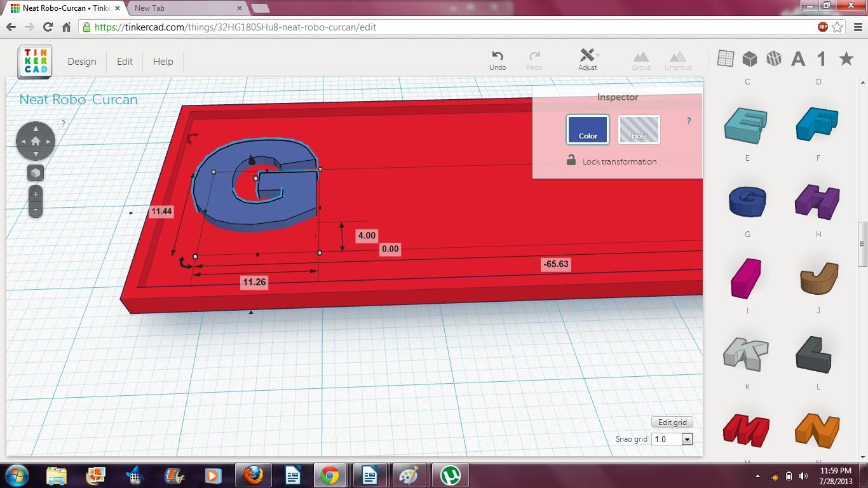Open the Geometric shapes cube icon
Image resolution: width=868 pixels, height=488 pixels.
(750, 58)
